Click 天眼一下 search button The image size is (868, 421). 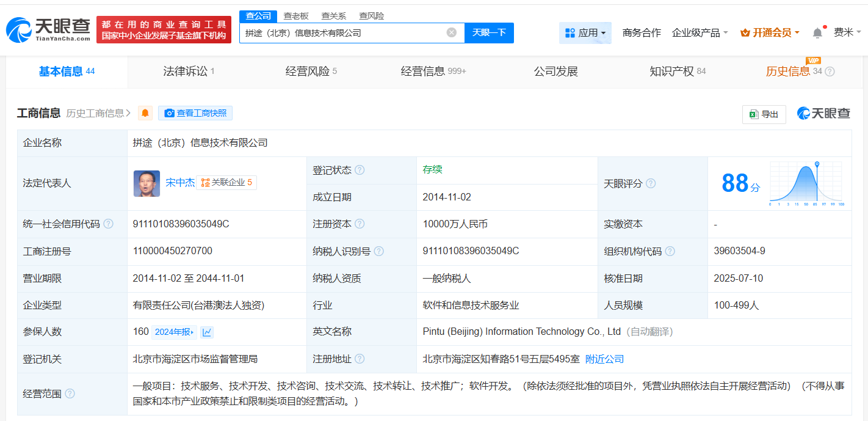489,32
